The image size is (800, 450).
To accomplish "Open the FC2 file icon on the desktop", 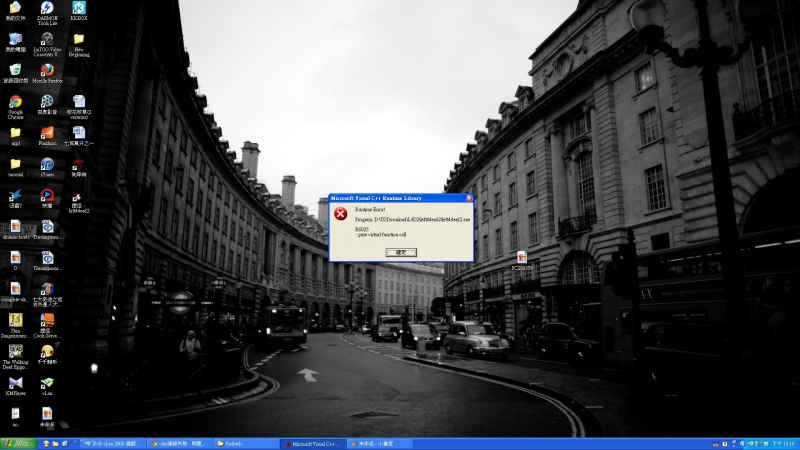I will [521, 260].
